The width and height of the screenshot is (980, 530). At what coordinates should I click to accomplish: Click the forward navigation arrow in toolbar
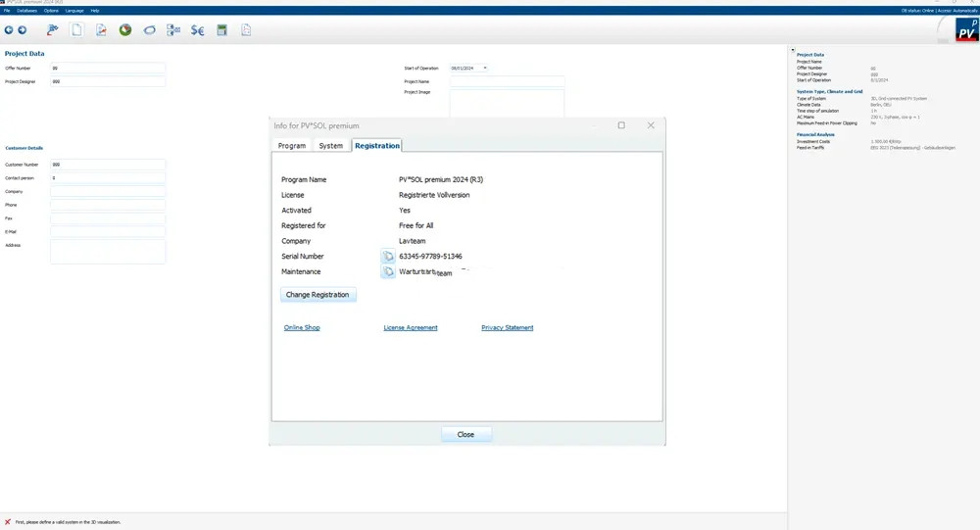(22, 30)
